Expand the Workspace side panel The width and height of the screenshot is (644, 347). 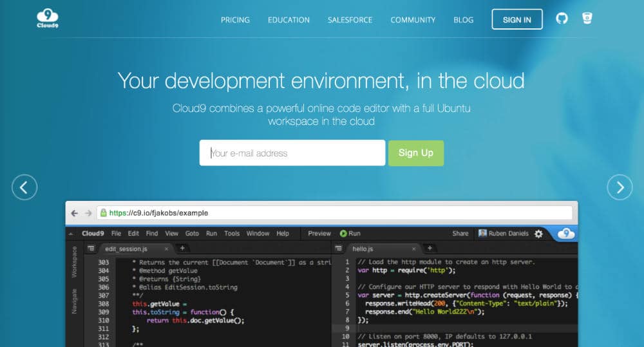(74, 262)
